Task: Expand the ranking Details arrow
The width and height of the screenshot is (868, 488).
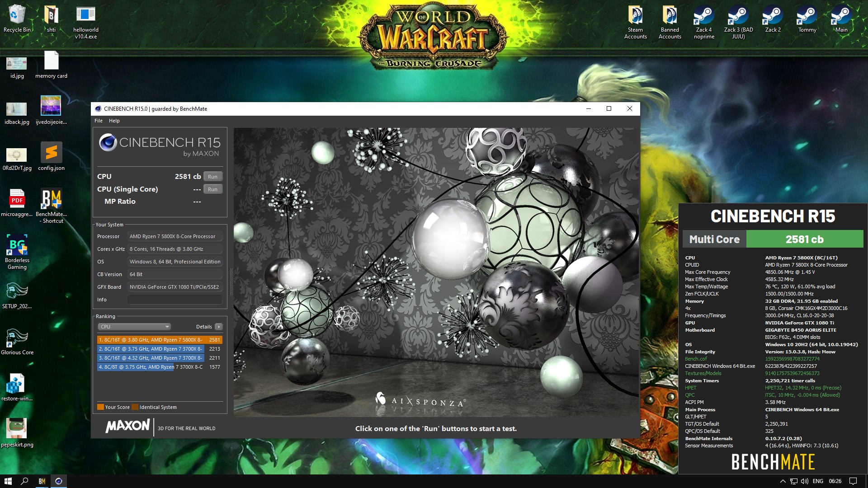Action: 219,327
